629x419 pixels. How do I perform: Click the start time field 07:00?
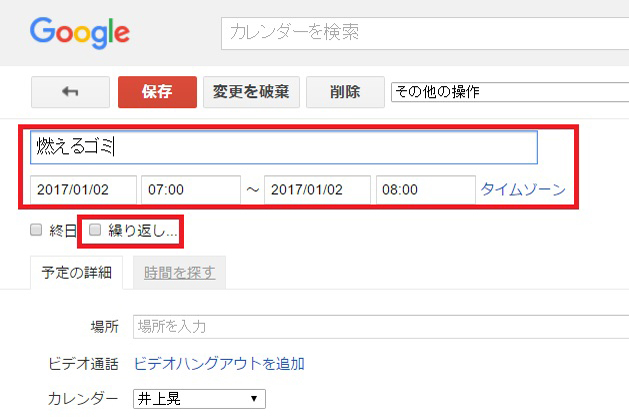[x=191, y=190]
